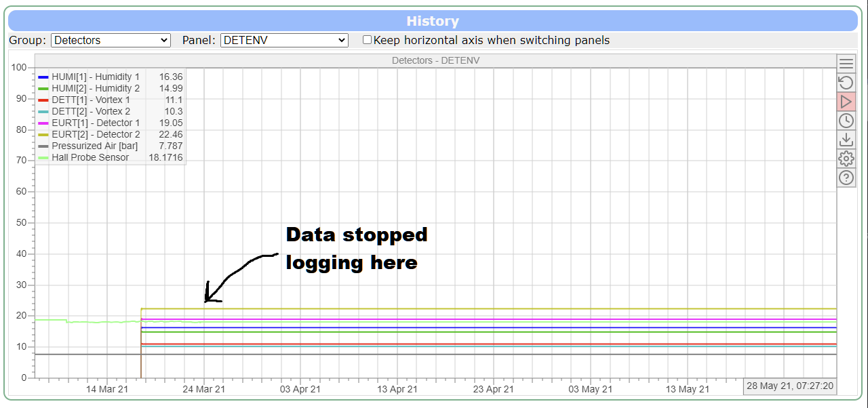The image size is (868, 408).
Task: Click the 18.1716 Hall Probe Sensor value
Action: click(x=165, y=157)
